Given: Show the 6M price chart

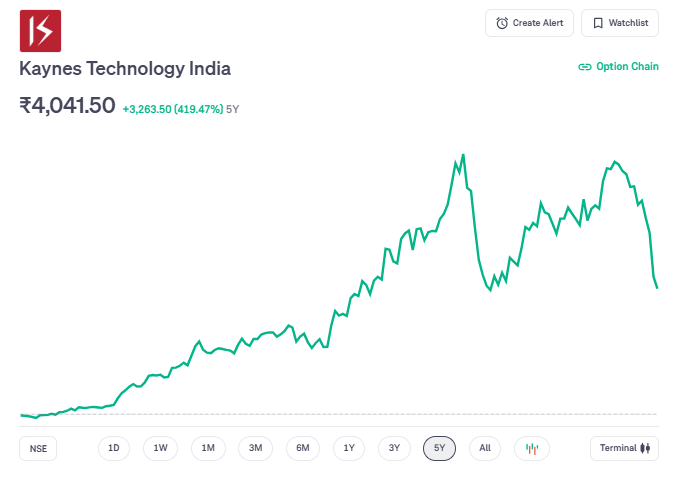Looking at the screenshot, I should [302, 448].
